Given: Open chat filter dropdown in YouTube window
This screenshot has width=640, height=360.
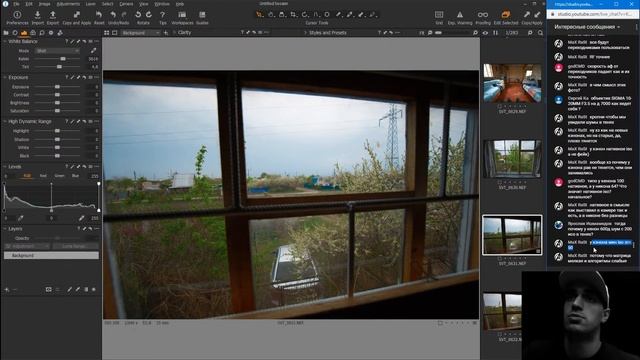Looking at the screenshot, I should 587,27.
